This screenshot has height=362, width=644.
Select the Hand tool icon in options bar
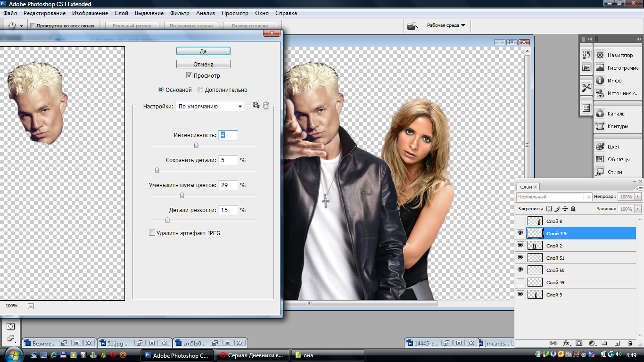click(x=12, y=25)
